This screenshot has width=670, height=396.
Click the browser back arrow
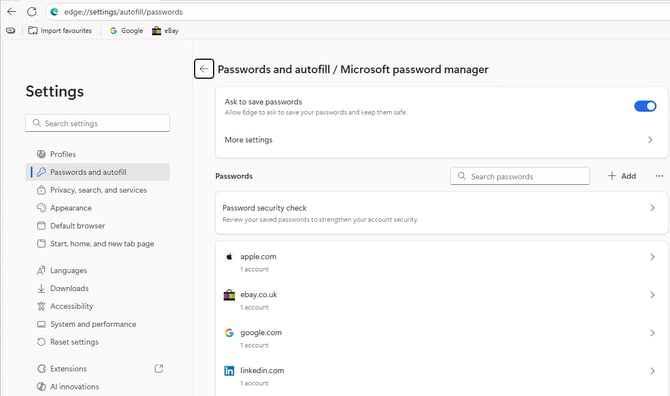[x=12, y=12]
